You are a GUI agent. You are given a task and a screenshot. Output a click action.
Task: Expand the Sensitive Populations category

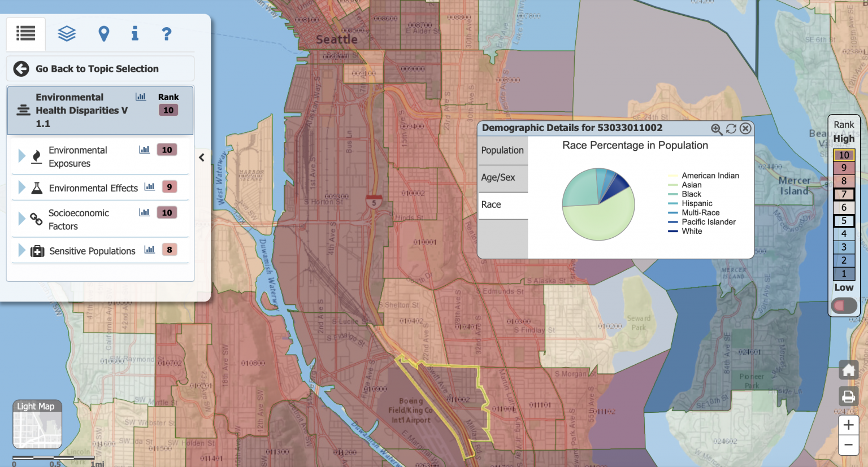[21, 250]
